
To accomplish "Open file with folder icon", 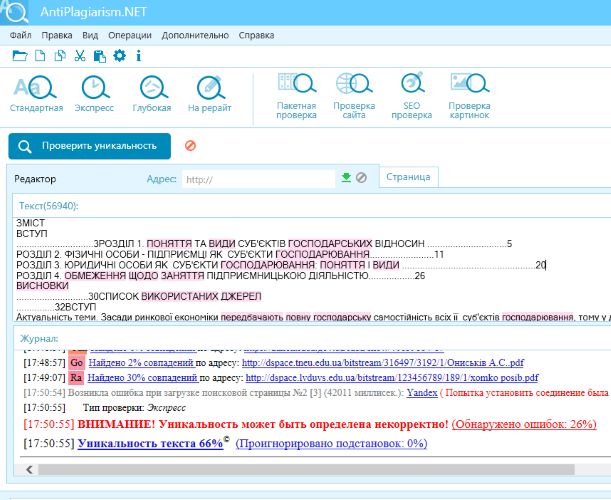I will pos(19,56).
